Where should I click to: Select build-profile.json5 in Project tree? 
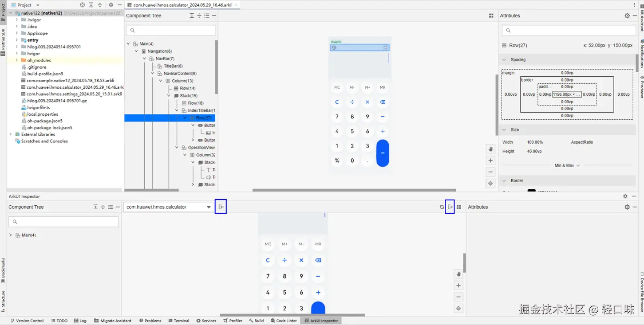click(x=45, y=74)
